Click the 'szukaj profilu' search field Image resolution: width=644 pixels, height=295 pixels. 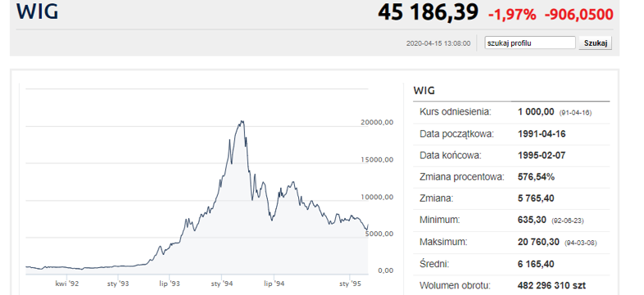530,43
